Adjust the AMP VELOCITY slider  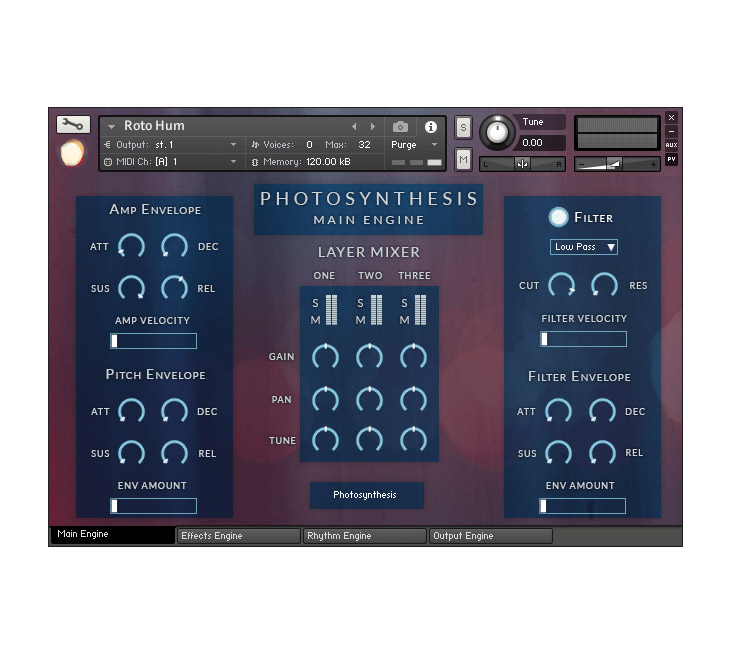(x=153, y=341)
